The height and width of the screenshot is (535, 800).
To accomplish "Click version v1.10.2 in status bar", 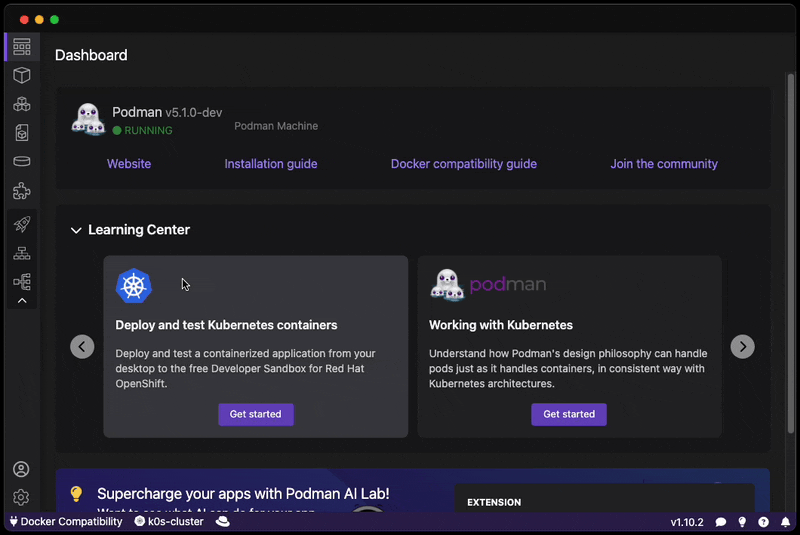I will [x=687, y=522].
